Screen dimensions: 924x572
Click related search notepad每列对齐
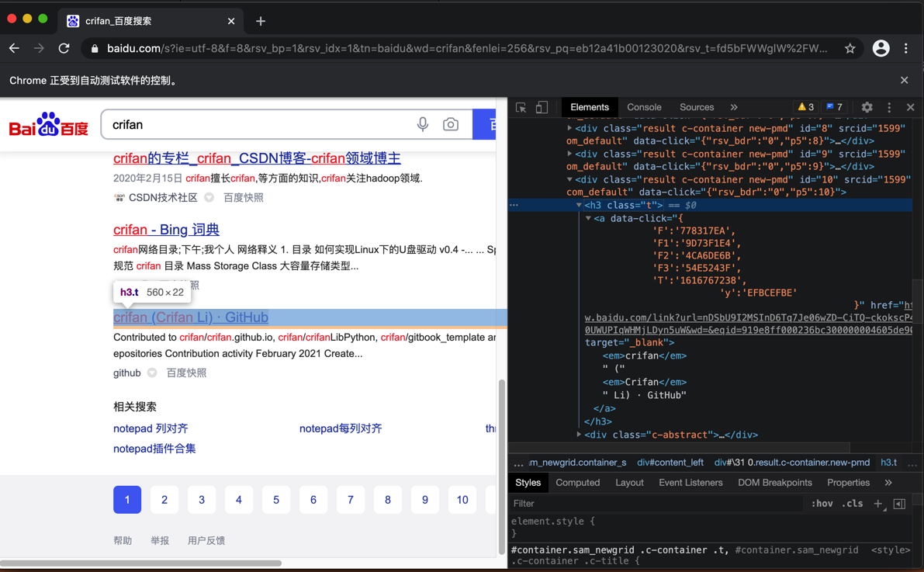coord(341,428)
